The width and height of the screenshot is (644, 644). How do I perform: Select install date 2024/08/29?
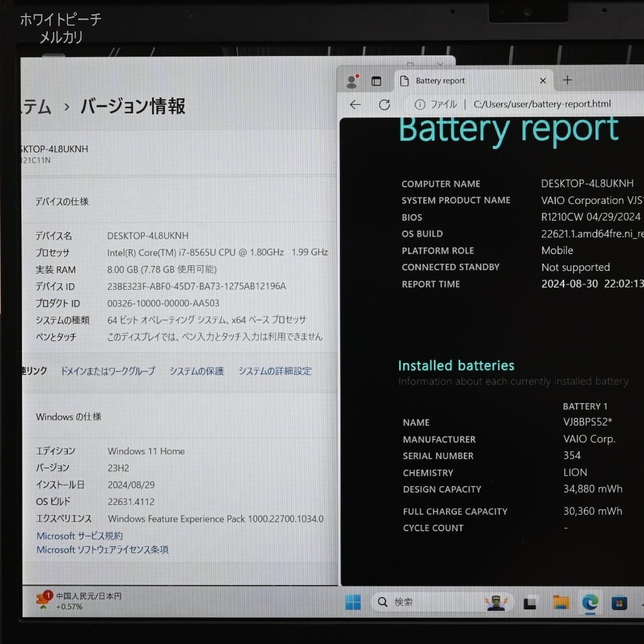(x=131, y=485)
